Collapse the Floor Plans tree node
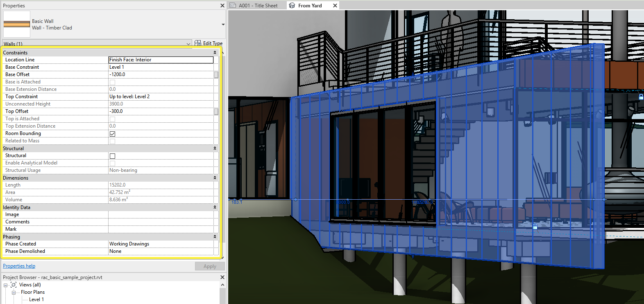644x304 pixels. tap(14, 293)
